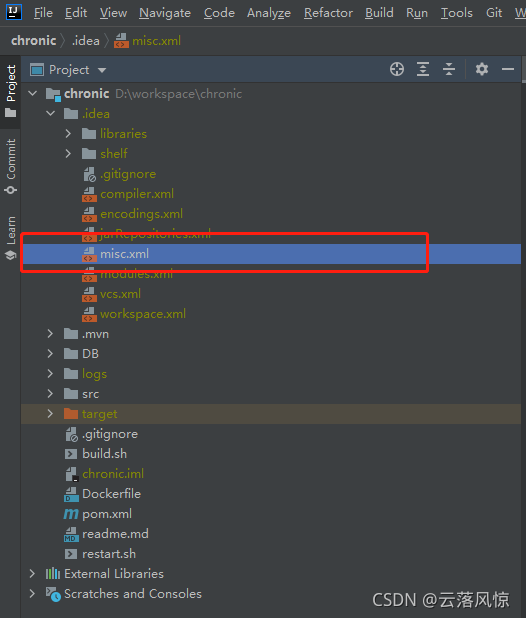Open the Edit menu
This screenshot has width=526, height=618.
coord(76,13)
